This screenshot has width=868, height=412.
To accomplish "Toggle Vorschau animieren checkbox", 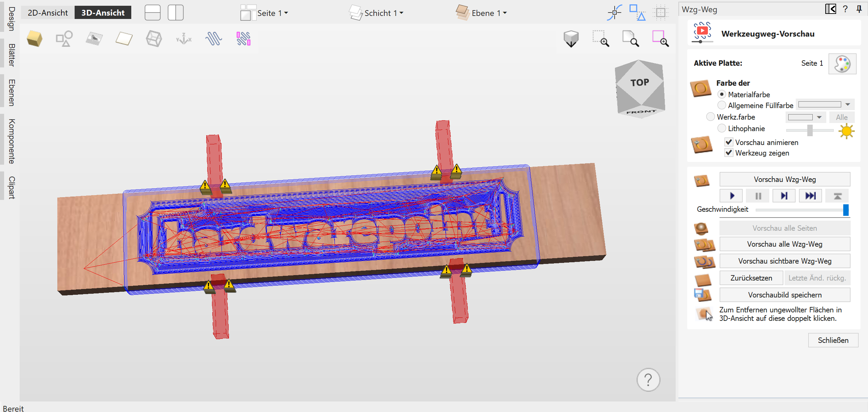I will click(x=729, y=142).
